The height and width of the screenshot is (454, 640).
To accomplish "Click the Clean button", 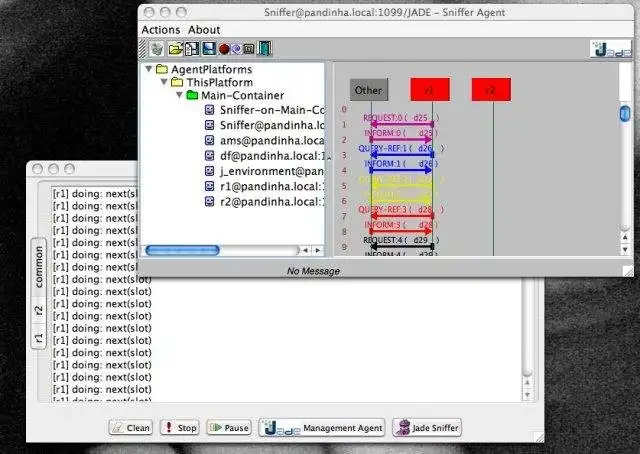I will (x=131, y=428).
